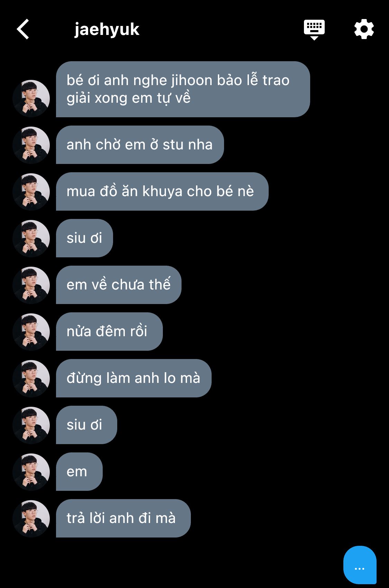Tap the back arrow icon
The width and height of the screenshot is (389, 588).
(23, 29)
